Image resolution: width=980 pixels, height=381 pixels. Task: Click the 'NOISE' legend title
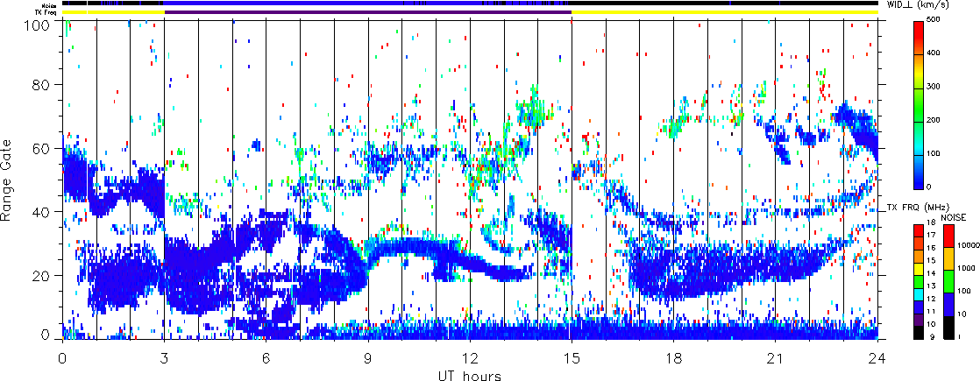coord(954,216)
